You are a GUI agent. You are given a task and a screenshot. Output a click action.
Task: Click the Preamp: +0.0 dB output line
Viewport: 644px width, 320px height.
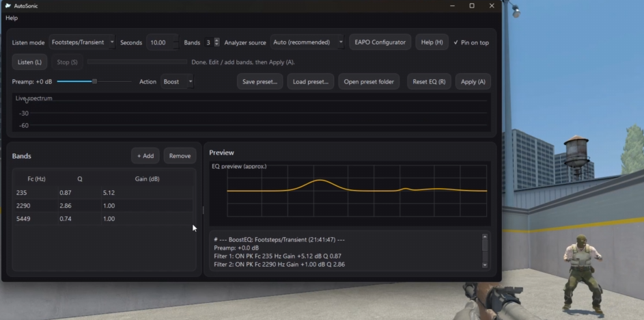coord(236,248)
